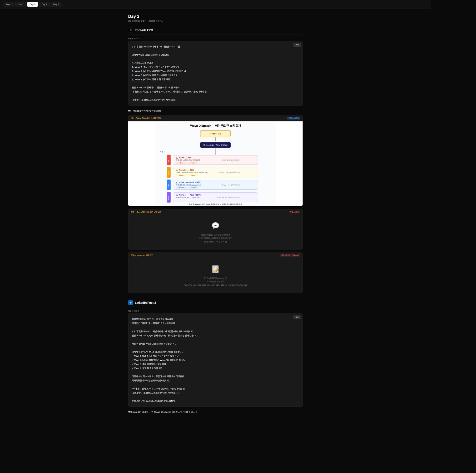Image resolution: width=476 pixels, height=473 pixels.
Task: Open the Wave Dispatch diagram image
Action: pos(215,164)
